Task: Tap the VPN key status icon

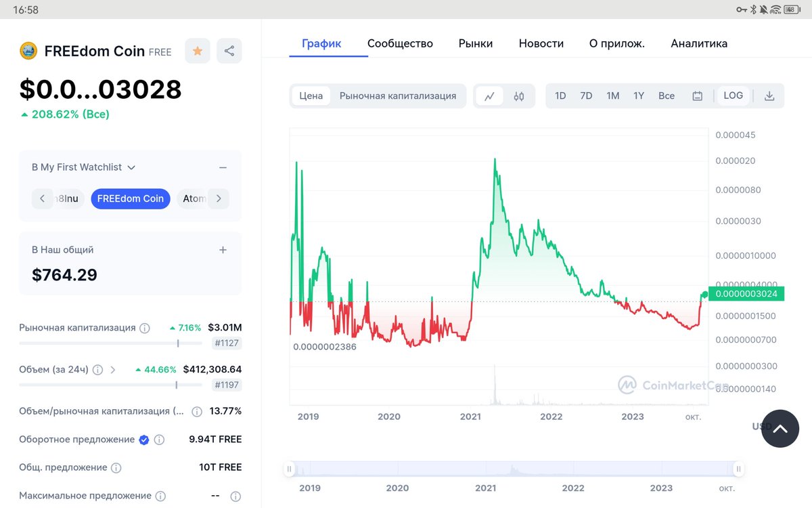Action: (742, 9)
